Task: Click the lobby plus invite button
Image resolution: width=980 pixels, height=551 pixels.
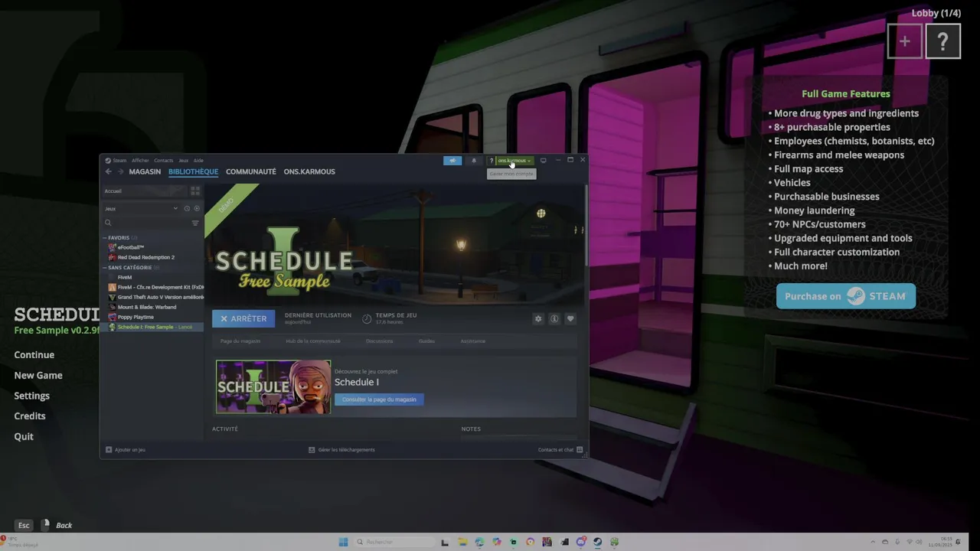Action: pos(905,41)
